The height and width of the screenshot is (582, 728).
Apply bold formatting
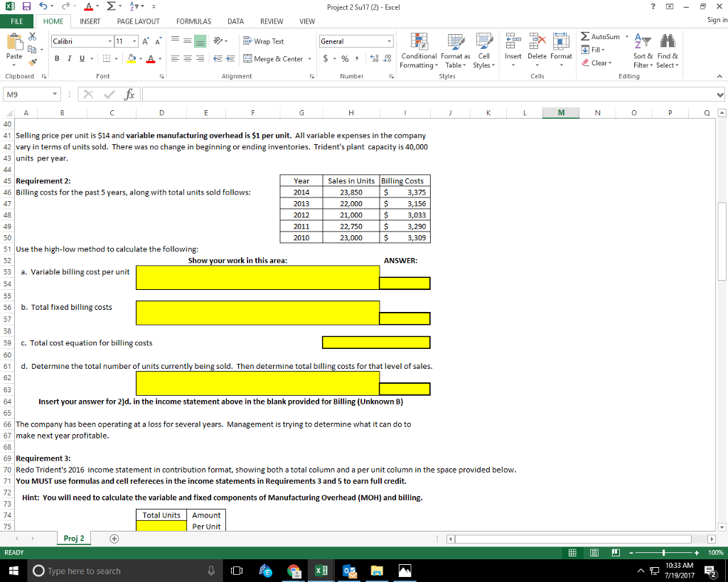[x=56, y=58]
